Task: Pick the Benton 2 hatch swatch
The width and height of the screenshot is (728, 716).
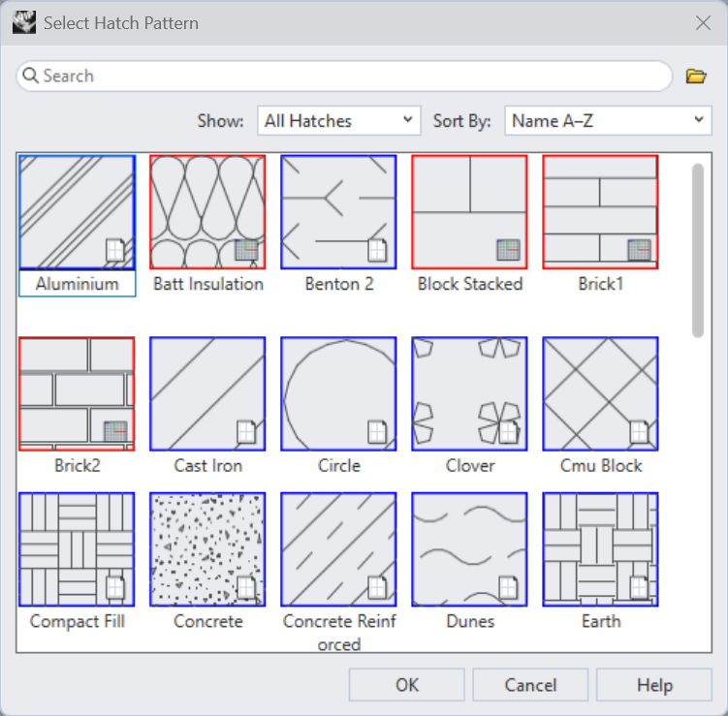Action: coord(338,212)
